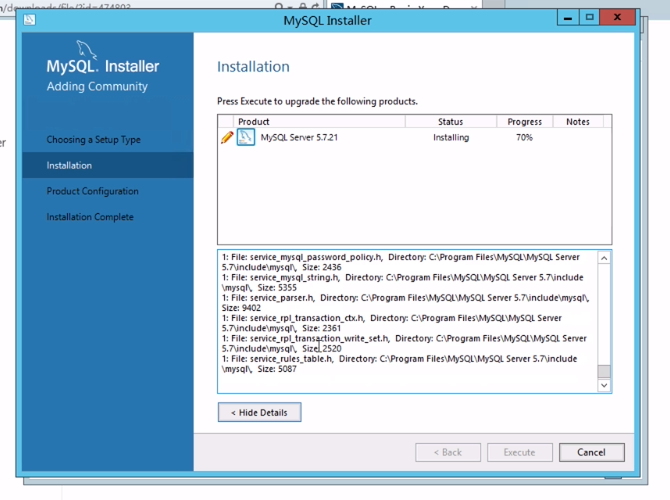This screenshot has width=670, height=500.
Task: Click the service_parser.h log line
Action: tap(405, 303)
